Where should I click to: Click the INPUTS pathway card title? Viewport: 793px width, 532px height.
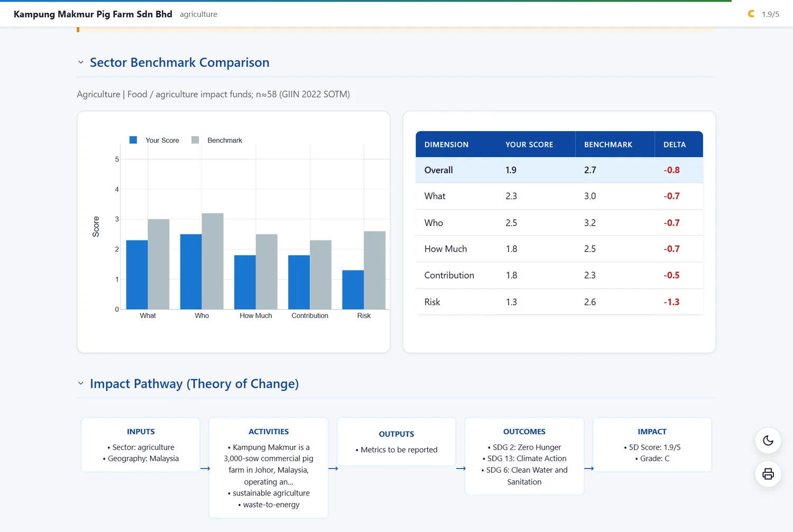click(141, 432)
